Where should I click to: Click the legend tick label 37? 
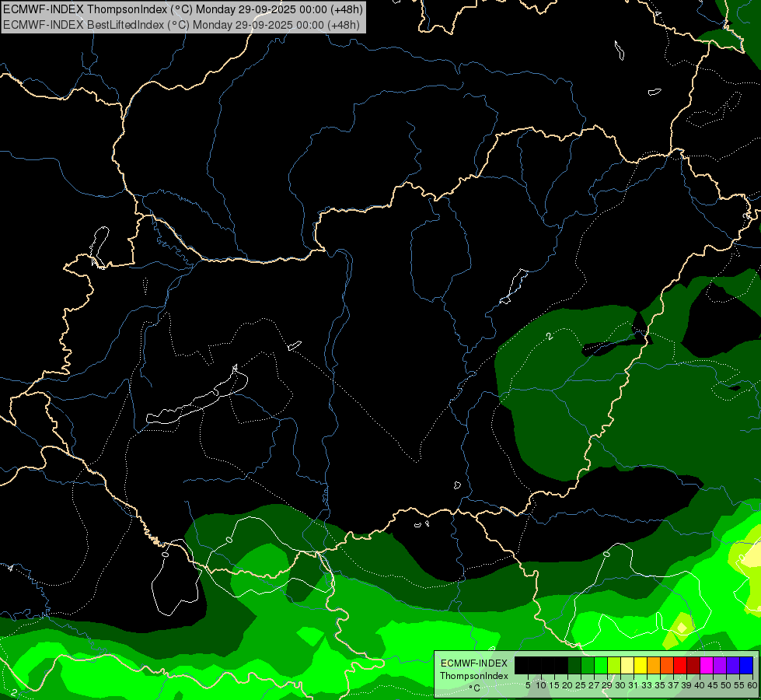674,685
